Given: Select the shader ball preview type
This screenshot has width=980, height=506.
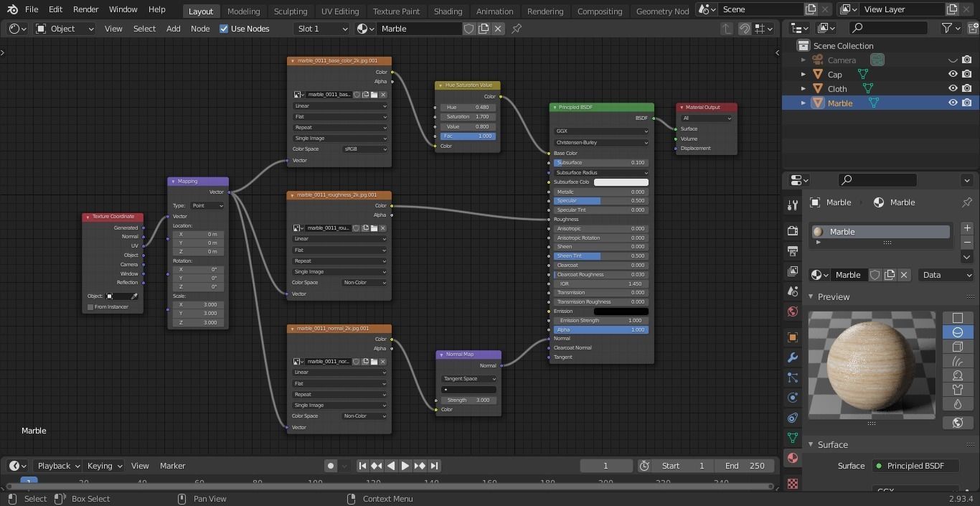Looking at the screenshot, I should click(x=957, y=375).
